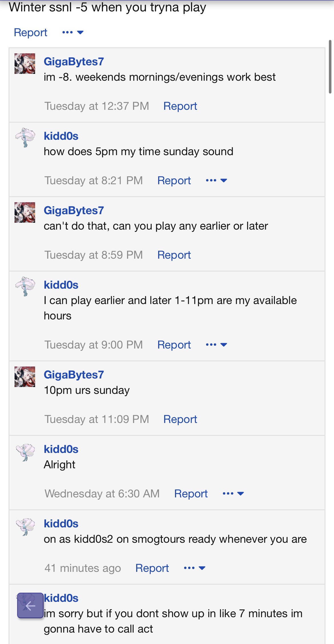This screenshot has height=644, width=334.
Task: Open kidd0s's profile from the "Alright" comment
Action: pyautogui.click(x=61, y=449)
